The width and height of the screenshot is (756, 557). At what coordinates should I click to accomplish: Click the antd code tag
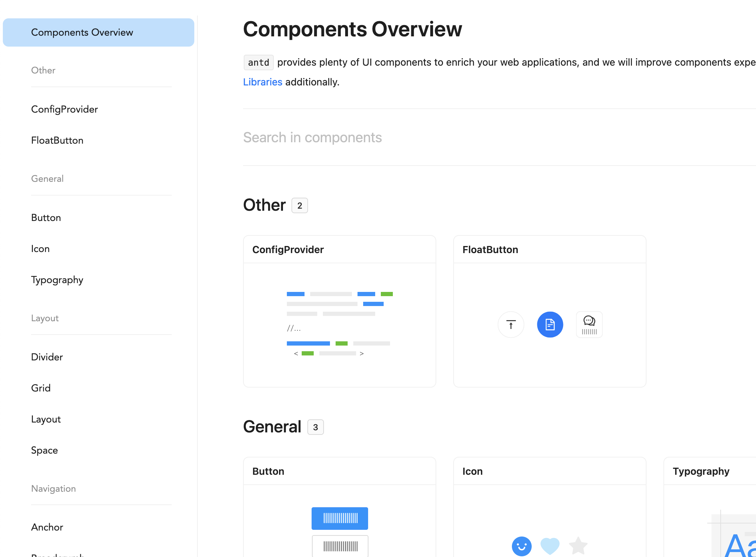259,62
